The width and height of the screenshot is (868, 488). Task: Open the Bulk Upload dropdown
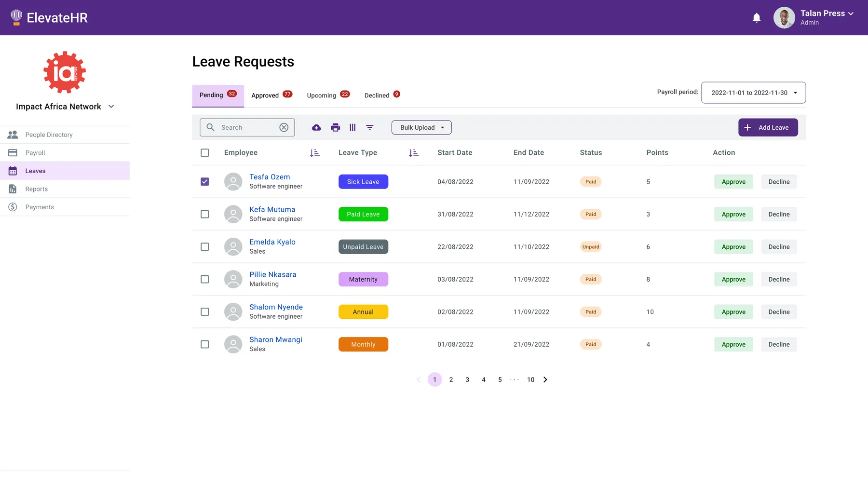(421, 127)
